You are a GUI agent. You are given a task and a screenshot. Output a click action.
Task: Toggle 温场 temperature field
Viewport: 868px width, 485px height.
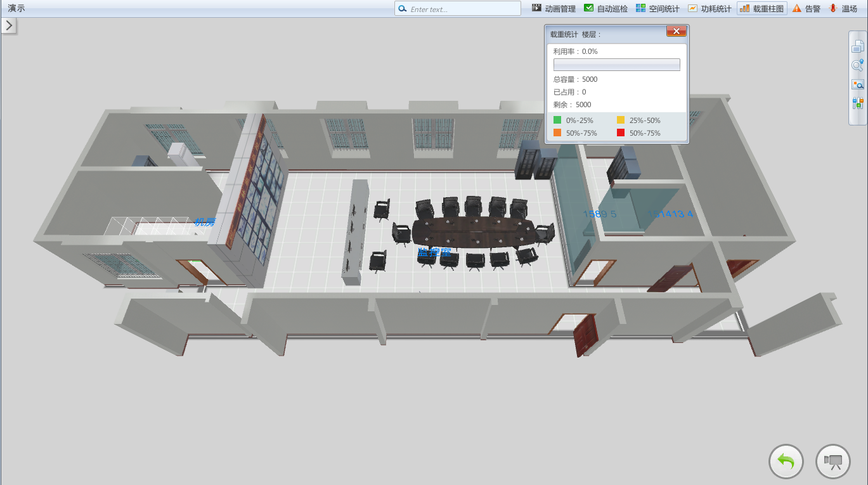click(x=843, y=9)
